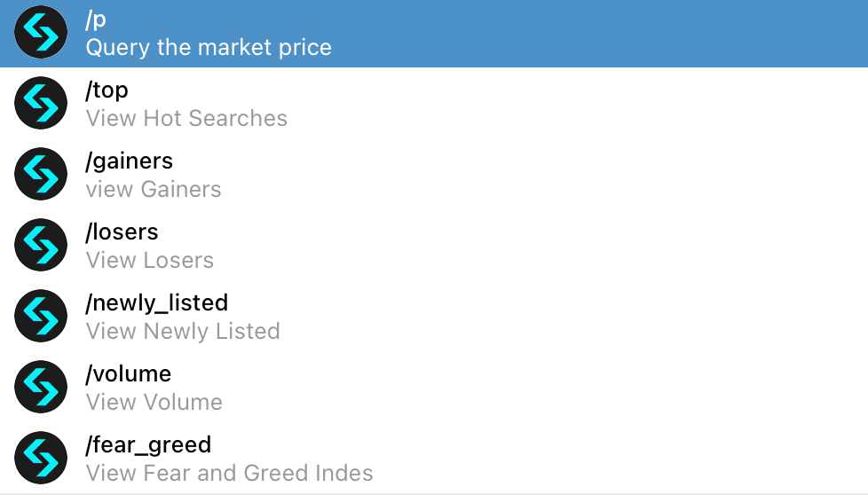Choose the /volume command

(434, 387)
